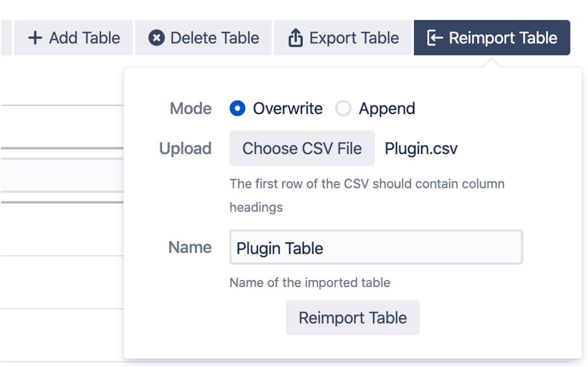The width and height of the screenshot is (588, 367).
Task: Click the Upload field label
Action: [185, 148]
